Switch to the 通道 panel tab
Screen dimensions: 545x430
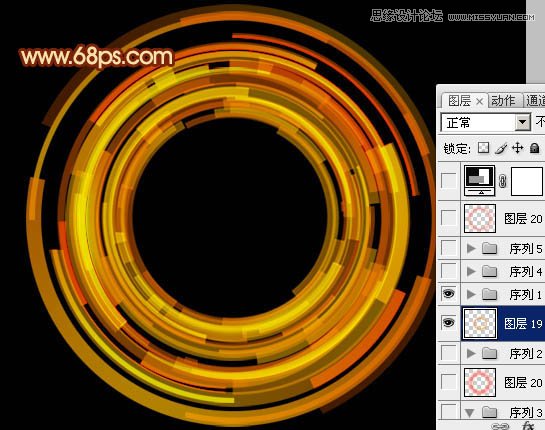click(536, 101)
